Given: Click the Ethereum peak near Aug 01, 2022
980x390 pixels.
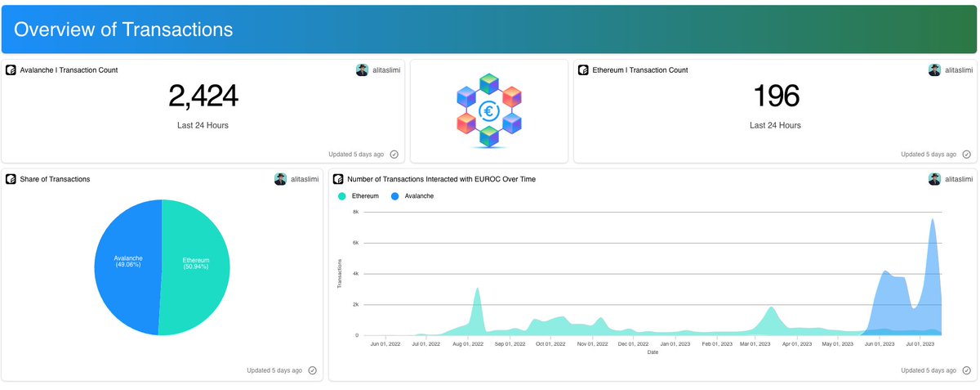Looking at the screenshot, I should point(477,289).
